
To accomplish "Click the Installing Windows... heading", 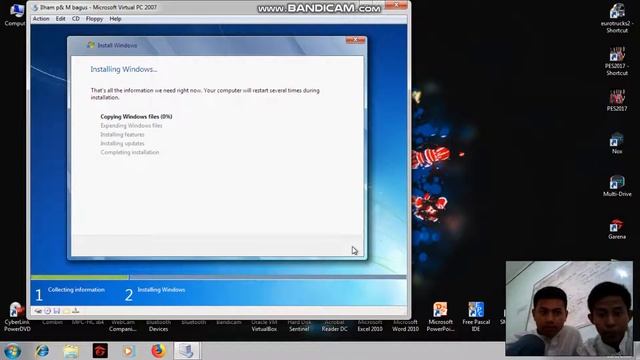I will coord(124,69).
